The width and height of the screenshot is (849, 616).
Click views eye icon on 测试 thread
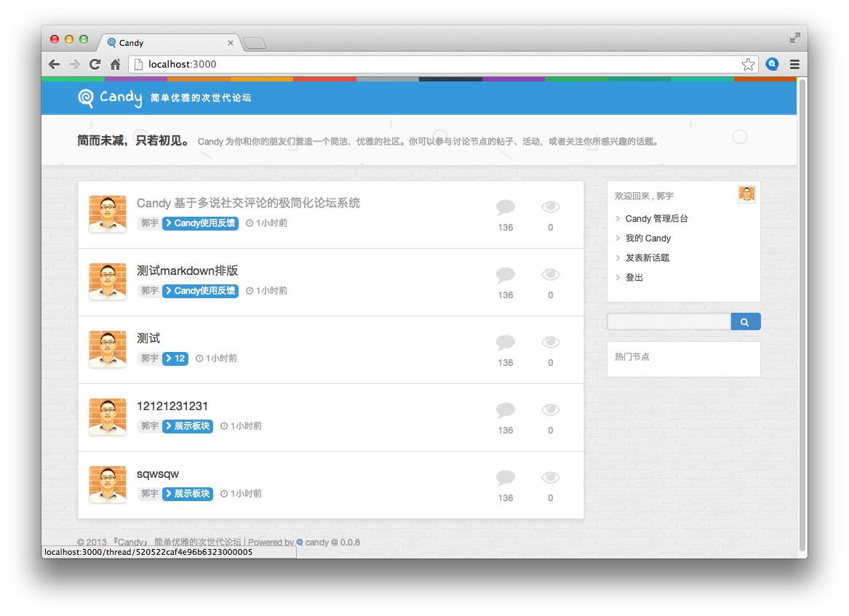tap(551, 342)
